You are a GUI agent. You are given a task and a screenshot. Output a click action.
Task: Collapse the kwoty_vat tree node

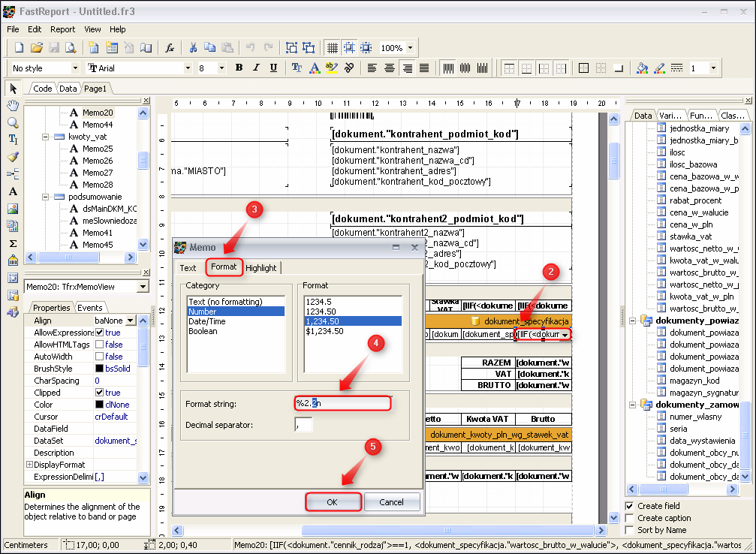pyautogui.click(x=46, y=137)
